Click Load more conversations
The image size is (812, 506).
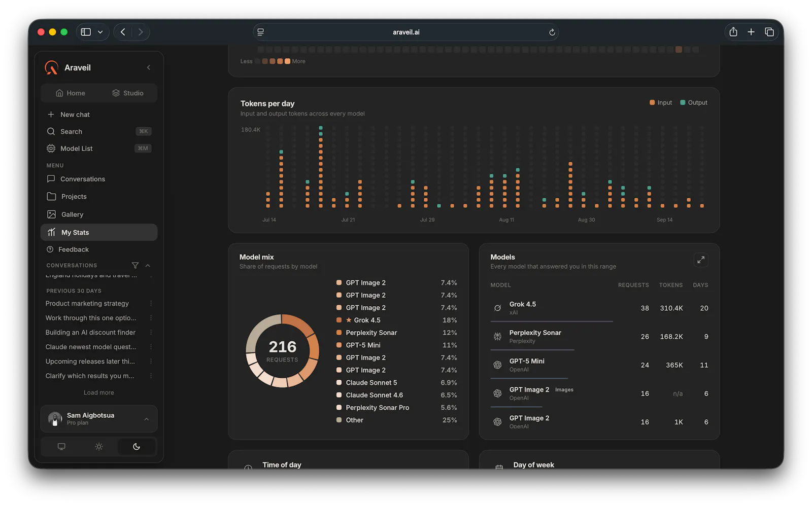(99, 392)
